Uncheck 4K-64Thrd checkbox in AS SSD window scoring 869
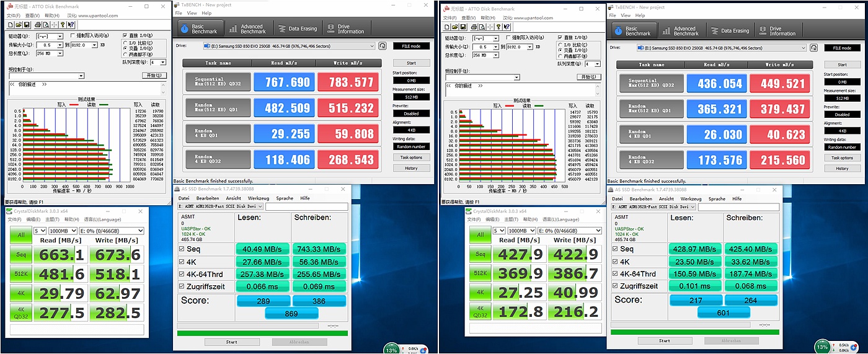Viewport: 868px width, 354px height. [x=182, y=273]
